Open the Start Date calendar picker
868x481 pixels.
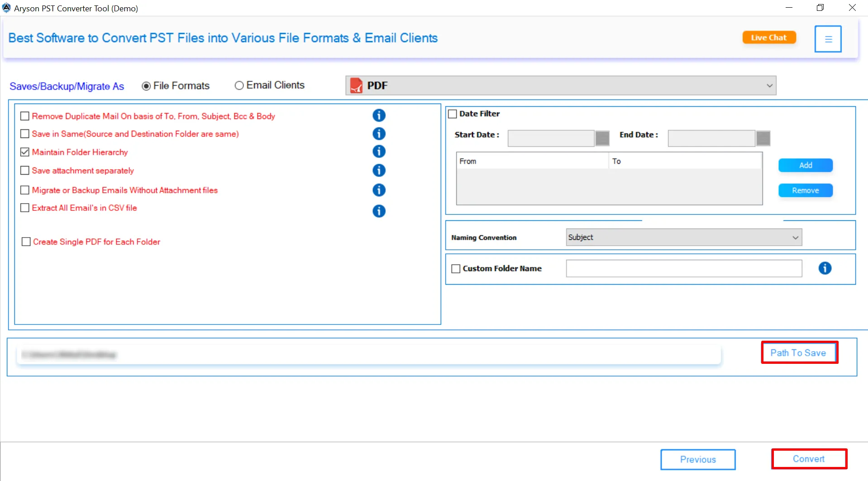click(602, 138)
